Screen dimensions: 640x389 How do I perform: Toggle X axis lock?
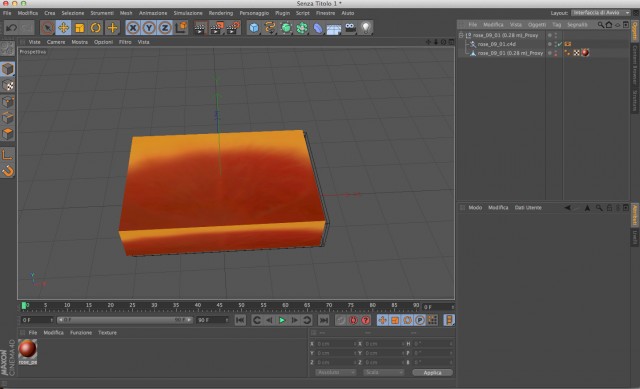tap(133, 28)
